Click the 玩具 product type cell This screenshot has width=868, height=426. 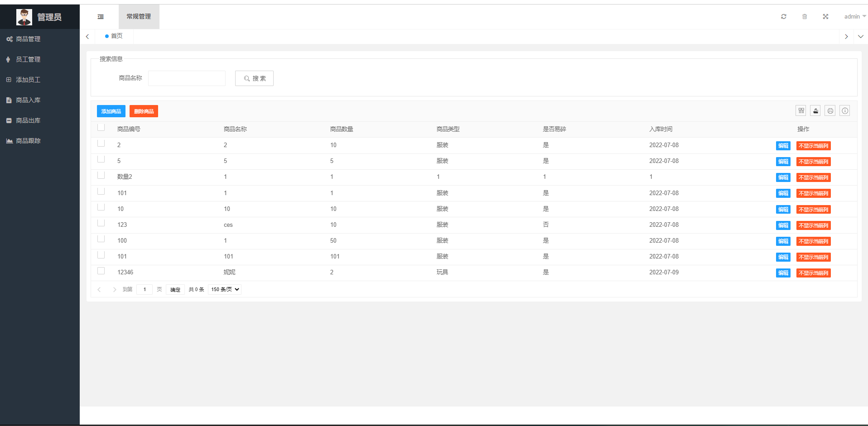click(x=443, y=273)
